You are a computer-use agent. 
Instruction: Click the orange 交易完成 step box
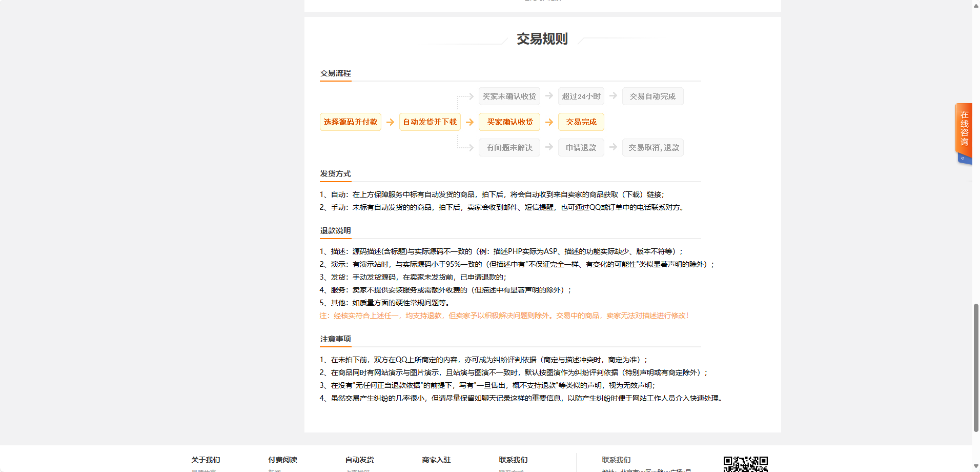581,122
